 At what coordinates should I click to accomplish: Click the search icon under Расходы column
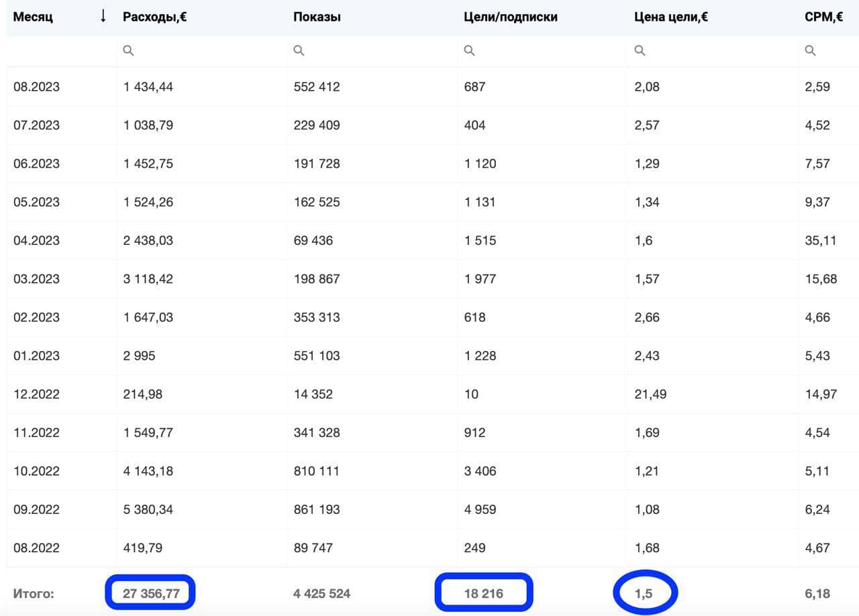[128, 50]
